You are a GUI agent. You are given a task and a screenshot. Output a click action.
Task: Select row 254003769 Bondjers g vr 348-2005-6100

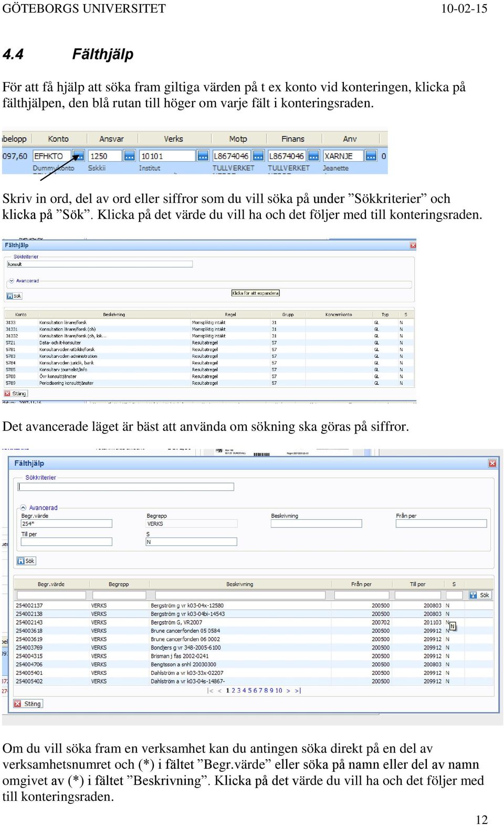254,647
